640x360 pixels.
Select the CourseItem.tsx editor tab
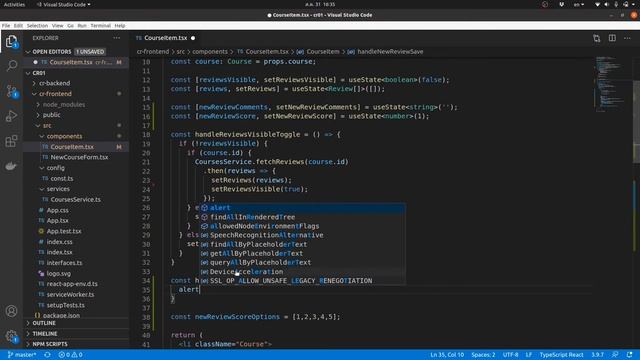tap(165, 38)
